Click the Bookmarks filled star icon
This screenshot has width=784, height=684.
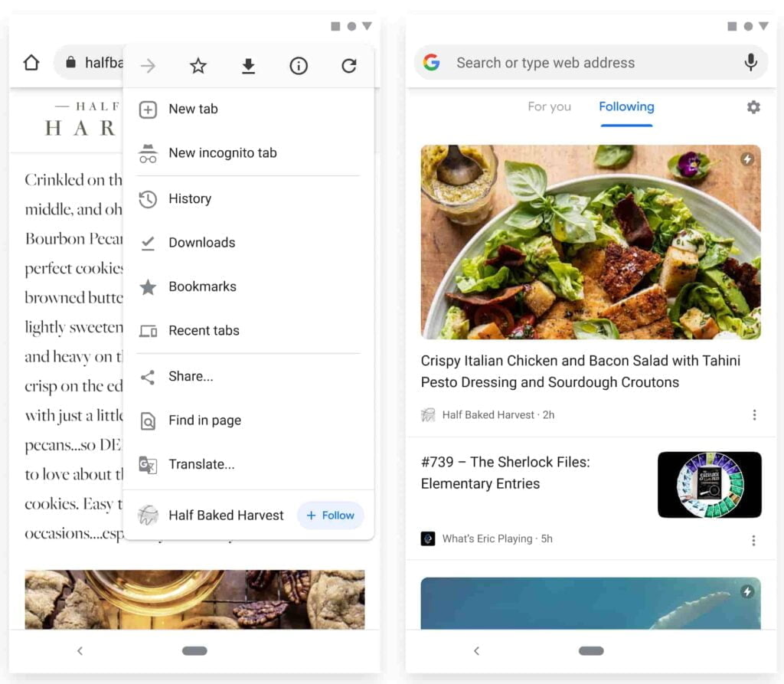pyautogui.click(x=148, y=287)
